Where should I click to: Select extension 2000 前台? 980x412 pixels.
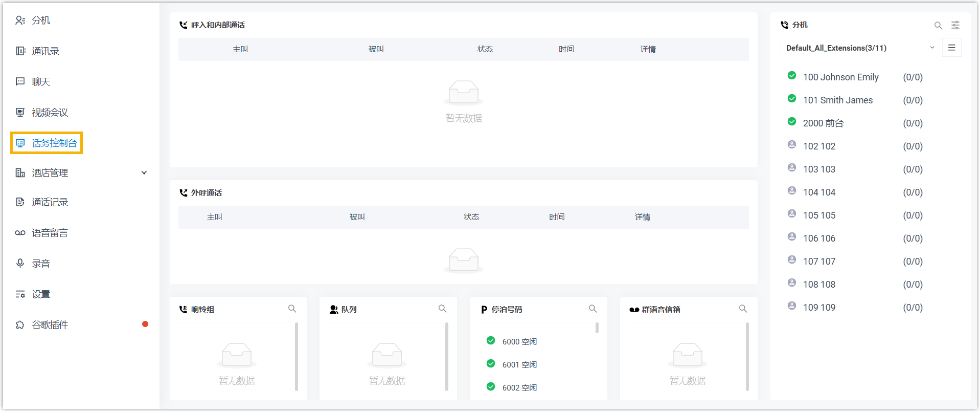click(x=823, y=123)
